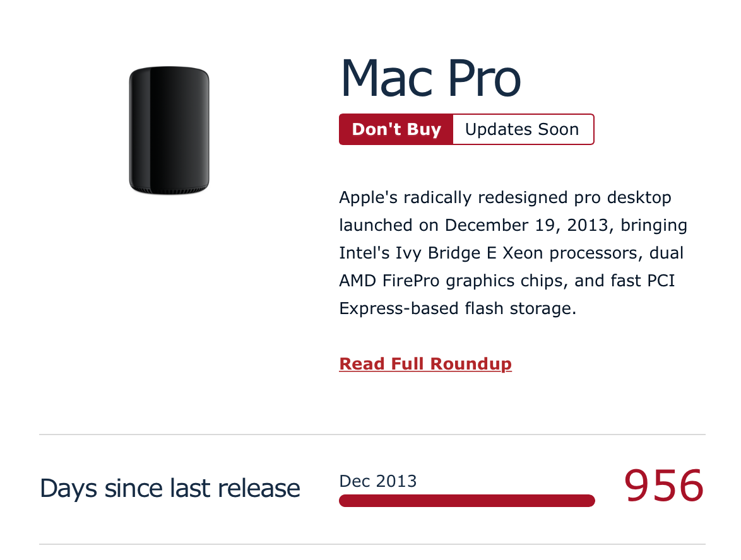The width and height of the screenshot is (741, 560).
Task: Click the divider line below the release bar
Action: point(372,544)
